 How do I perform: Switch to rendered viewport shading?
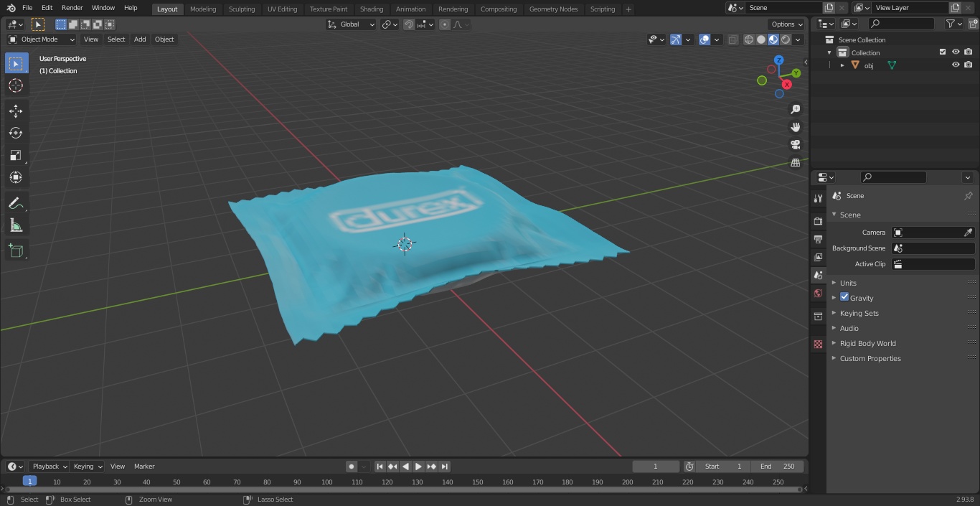(786, 39)
